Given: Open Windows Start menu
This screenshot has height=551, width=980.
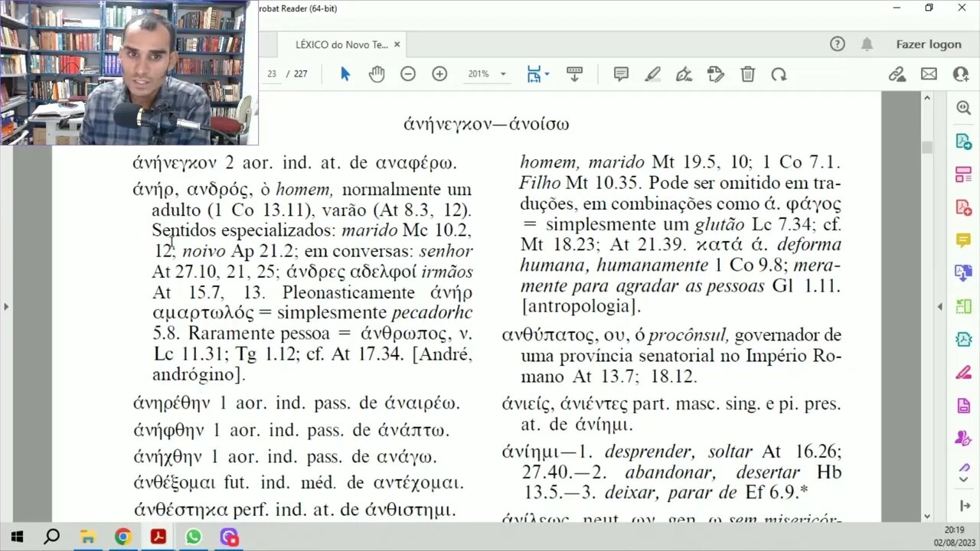Looking at the screenshot, I should (x=17, y=536).
